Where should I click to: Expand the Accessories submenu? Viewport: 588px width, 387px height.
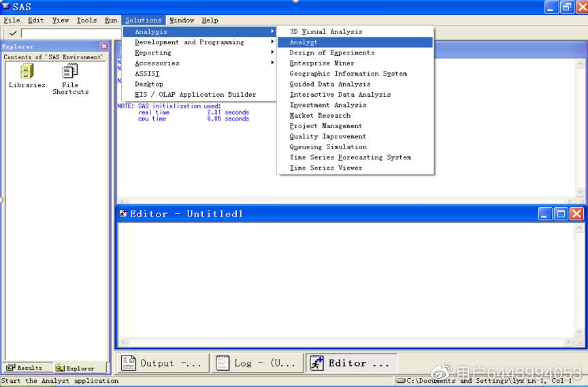pos(157,63)
